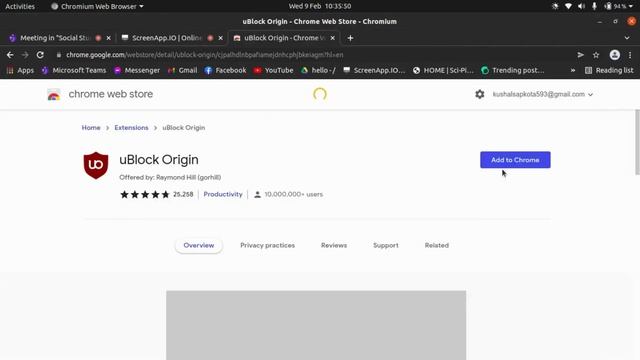Select the Support tab
Viewport: 640px width, 360px height.
click(386, 245)
